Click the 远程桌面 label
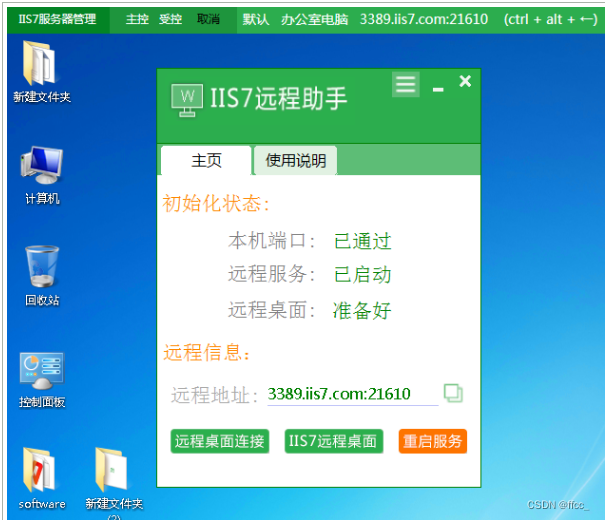The image size is (605, 520). pyautogui.click(x=271, y=310)
